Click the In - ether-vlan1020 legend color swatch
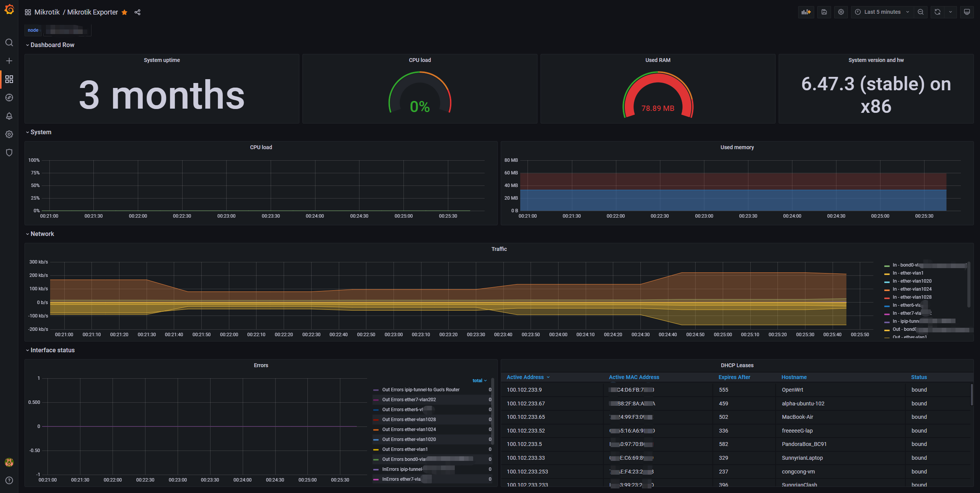Image resolution: width=980 pixels, height=493 pixels. tap(887, 282)
